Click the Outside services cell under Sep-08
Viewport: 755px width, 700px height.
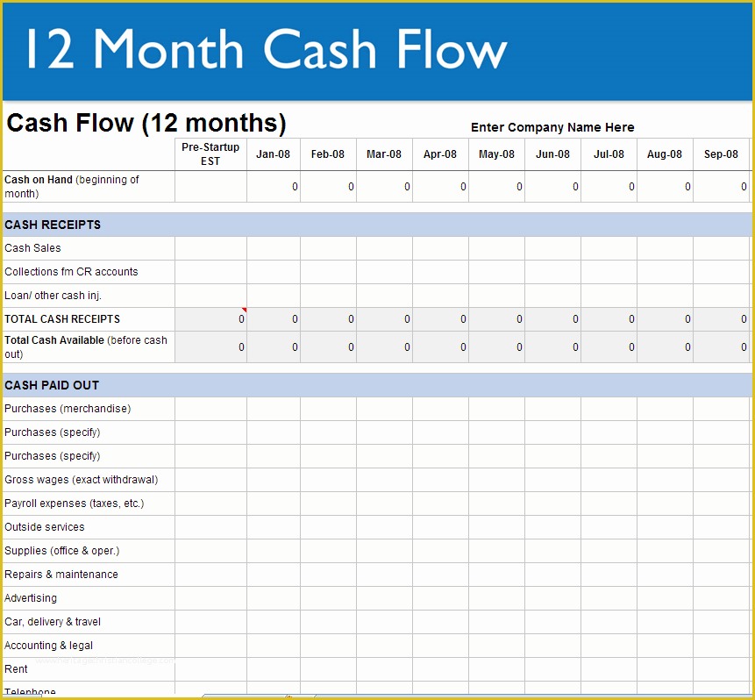(x=722, y=527)
